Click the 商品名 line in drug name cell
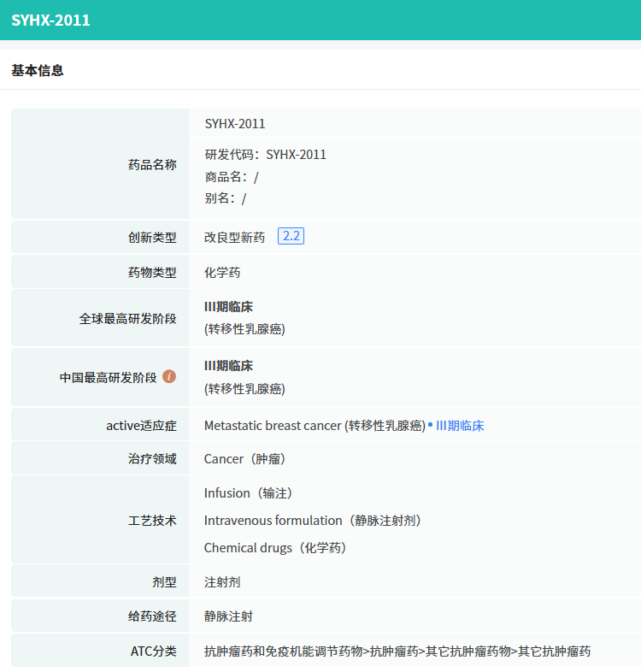 (231, 177)
